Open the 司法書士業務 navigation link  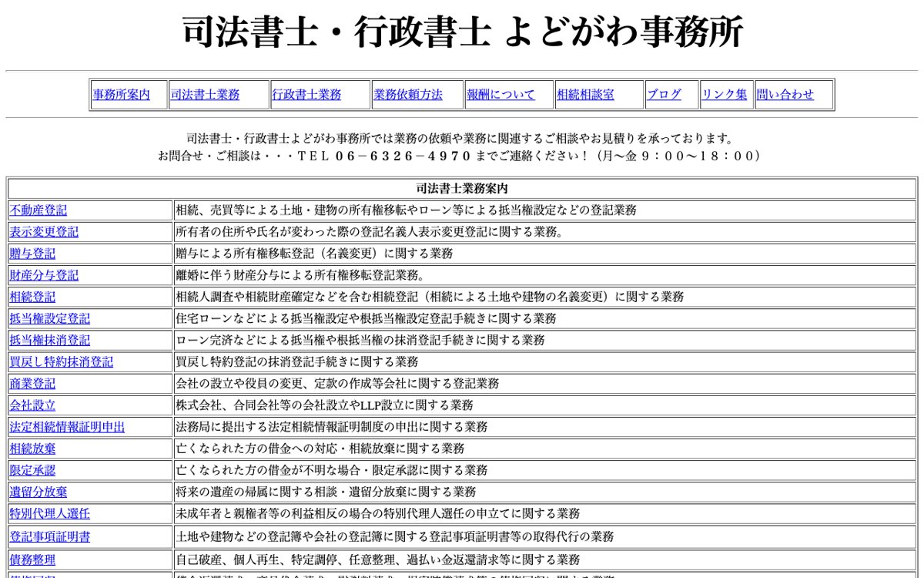(205, 95)
